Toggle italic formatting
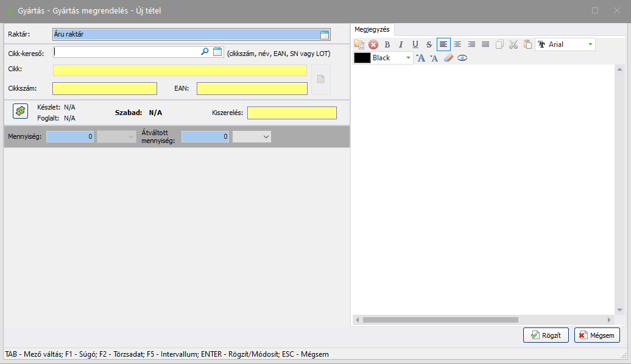631x364 pixels. click(401, 44)
